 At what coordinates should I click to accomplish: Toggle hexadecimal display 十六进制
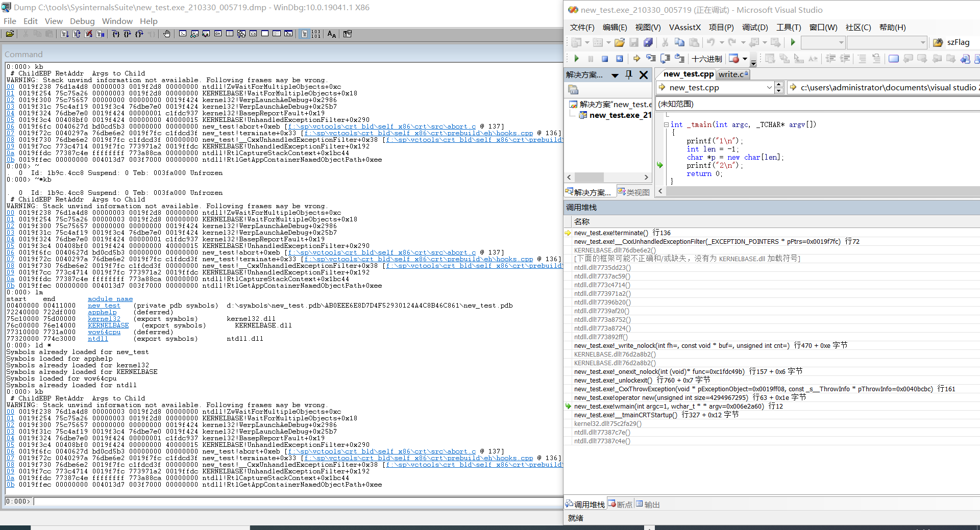click(x=706, y=59)
